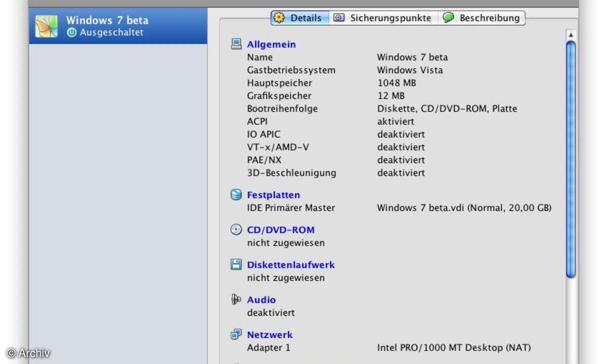607x364 pixels.
Task: Select the Windows 7 beta virtual machine
Action: coord(118,26)
